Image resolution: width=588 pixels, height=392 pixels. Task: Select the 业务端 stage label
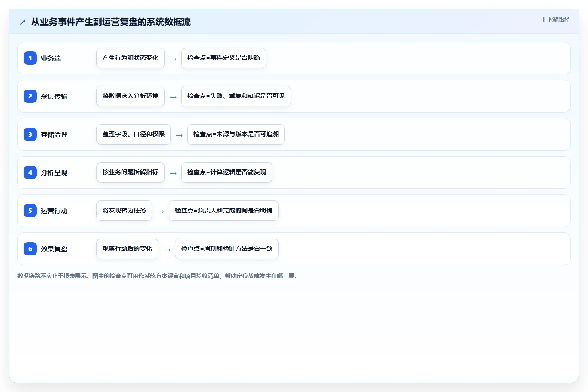click(x=51, y=58)
